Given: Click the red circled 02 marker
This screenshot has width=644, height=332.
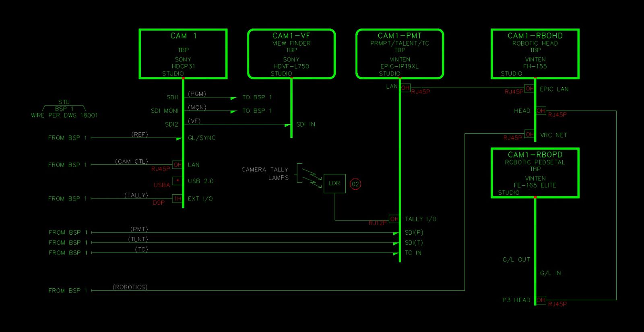Looking at the screenshot, I should pos(355,184).
